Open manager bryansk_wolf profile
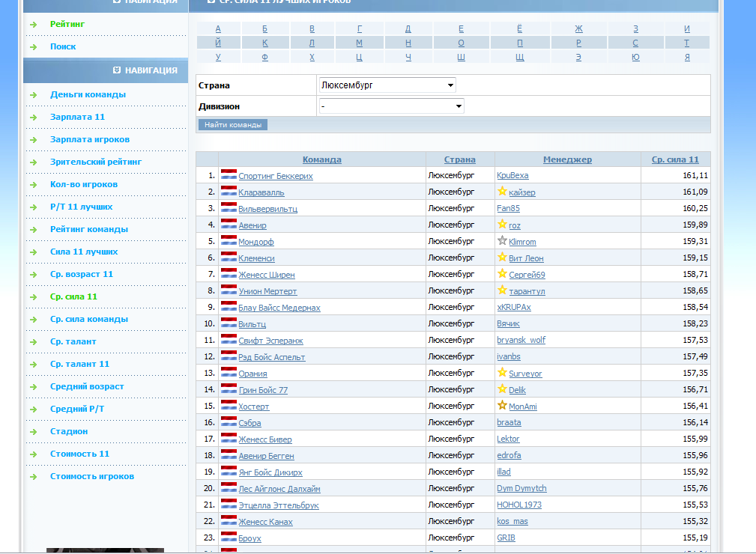This screenshot has width=756, height=554. click(521, 340)
